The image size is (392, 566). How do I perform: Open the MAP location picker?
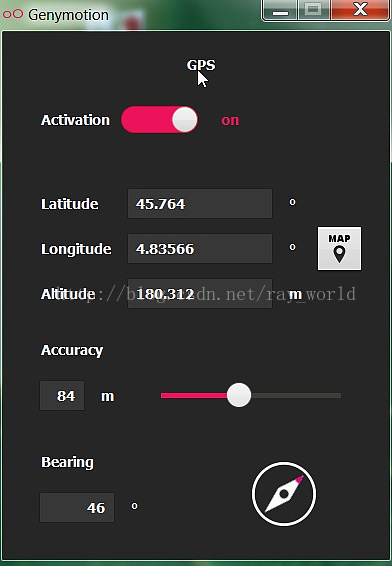pyautogui.click(x=339, y=248)
